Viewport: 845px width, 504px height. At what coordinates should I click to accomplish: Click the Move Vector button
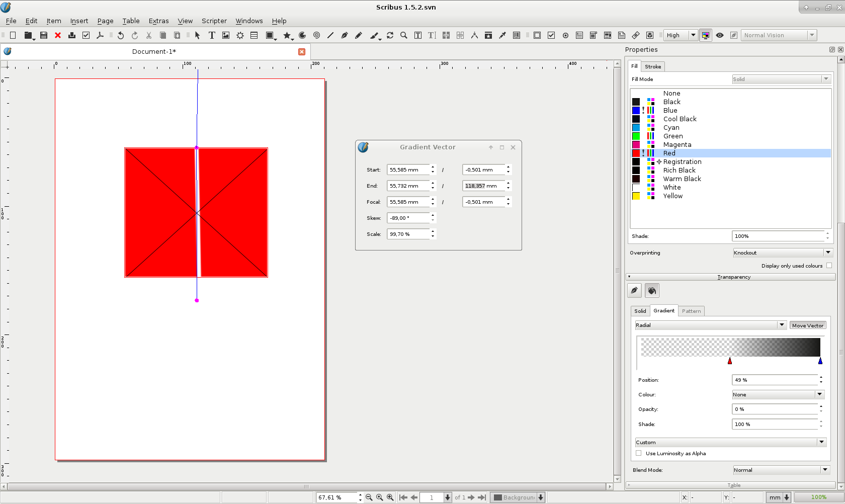pos(808,325)
